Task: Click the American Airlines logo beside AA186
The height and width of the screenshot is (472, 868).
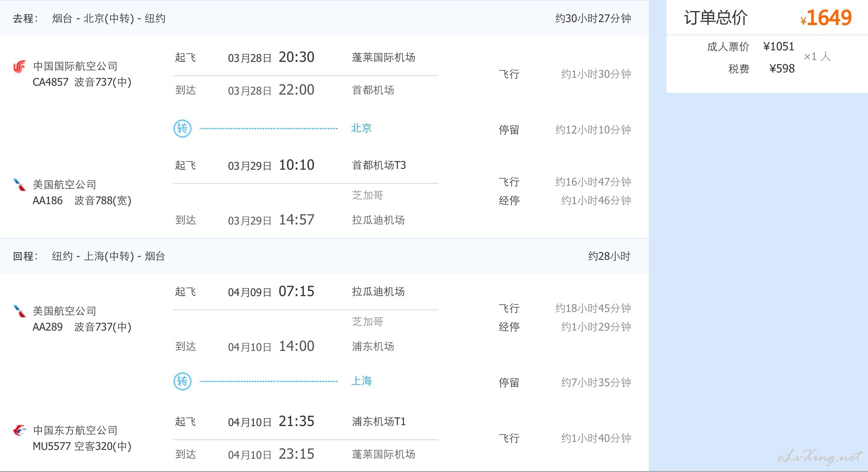Action: (x=19, y=184)
